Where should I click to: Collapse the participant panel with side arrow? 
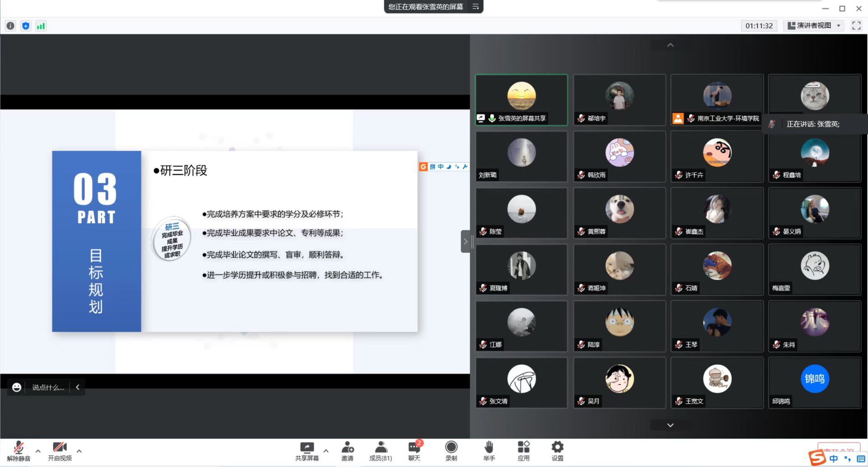pyautogui.click(x=465, y=241)
